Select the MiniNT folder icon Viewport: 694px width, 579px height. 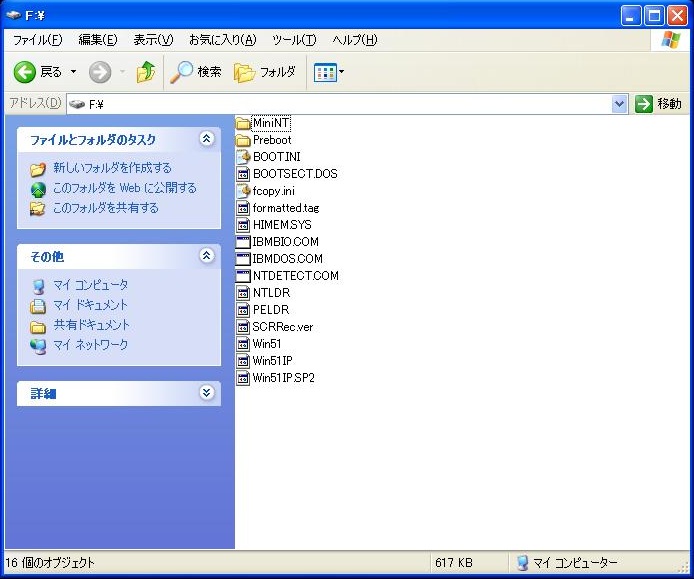point(243,123)
